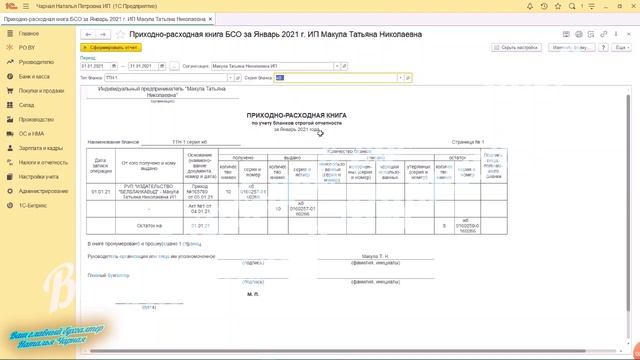The height and width of the screenshot is (360, 640).
Task: Click the Изменить форму button
Action: pos(571,48)
